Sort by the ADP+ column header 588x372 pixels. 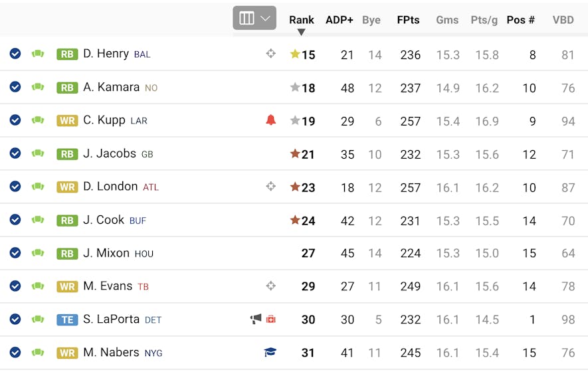(340, 20)
